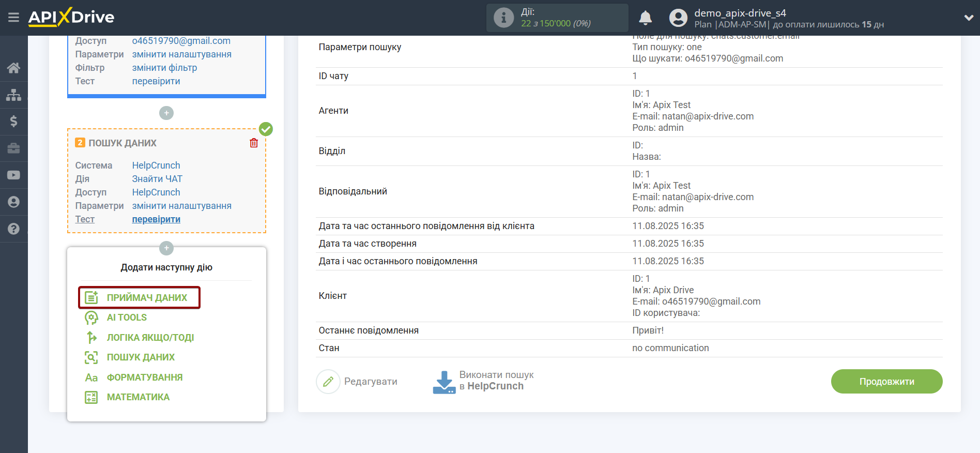980x453 pixels.
Task: Click demo_apix-drive_s4 account name
Action: (740, 13)
